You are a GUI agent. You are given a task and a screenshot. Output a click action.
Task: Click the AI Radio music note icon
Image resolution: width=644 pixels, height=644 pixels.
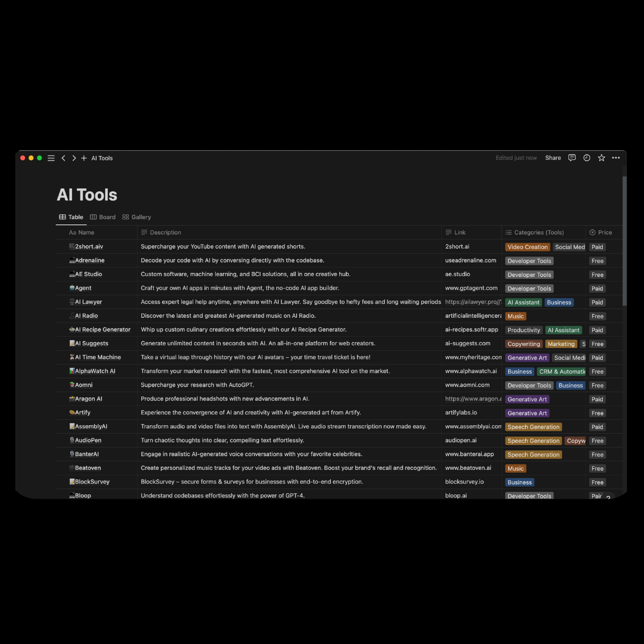pyautogui.click(x=72, y=315)
